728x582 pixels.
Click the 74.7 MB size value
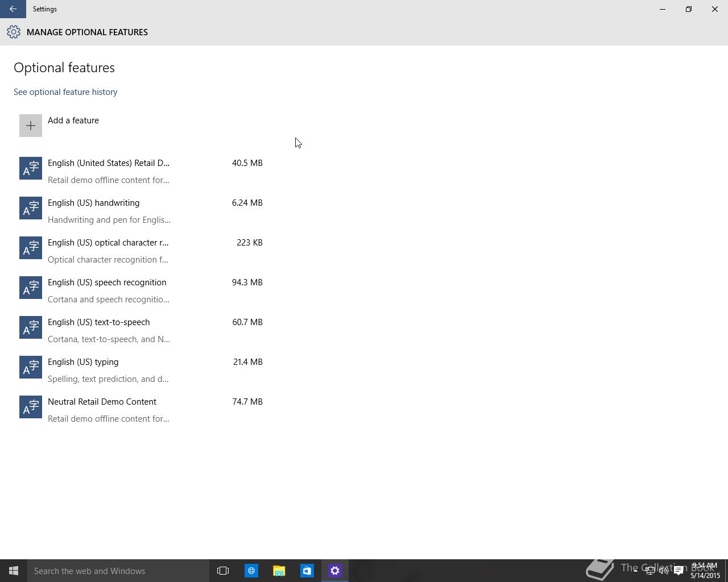pyautogui.click(x=247, y=402)
